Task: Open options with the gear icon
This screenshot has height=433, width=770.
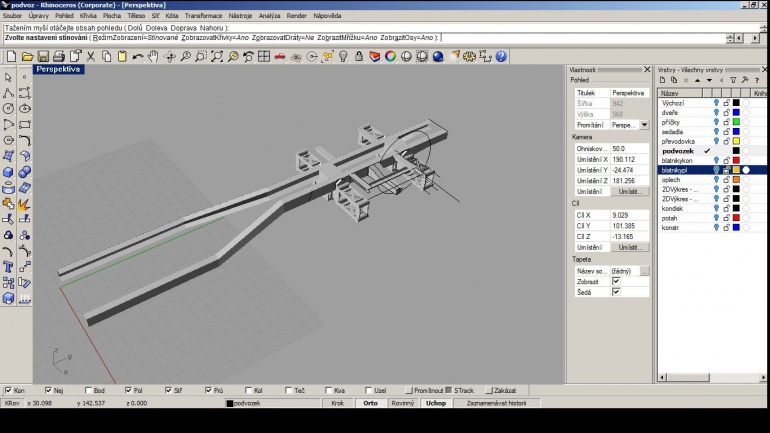Action: (x=469, y=56)
